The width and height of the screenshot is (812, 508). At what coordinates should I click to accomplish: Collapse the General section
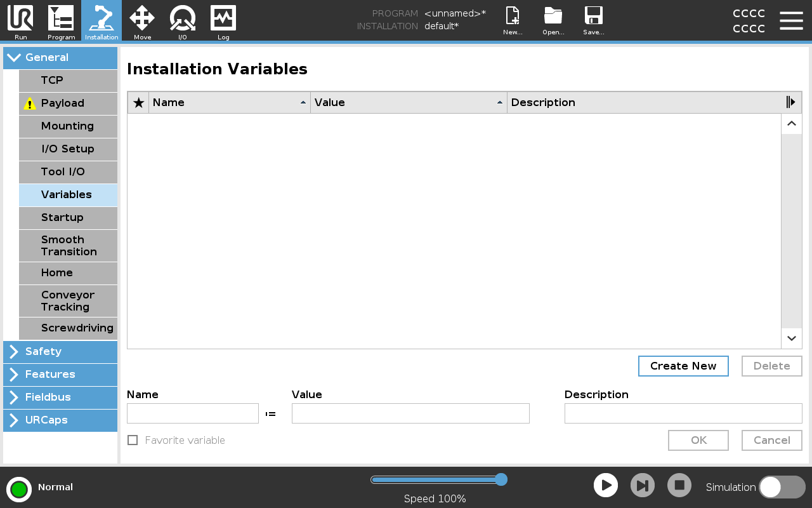pos(60,57)
